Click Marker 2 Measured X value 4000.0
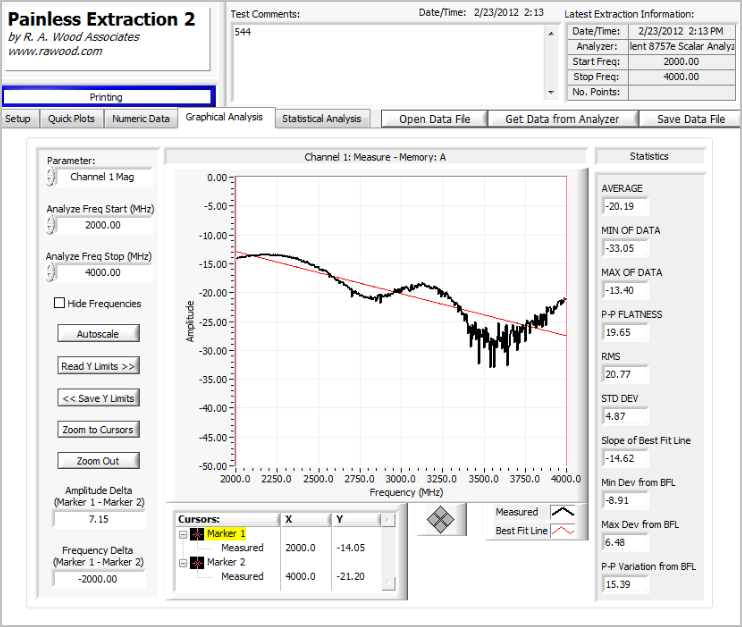 (x=300, y=576)
